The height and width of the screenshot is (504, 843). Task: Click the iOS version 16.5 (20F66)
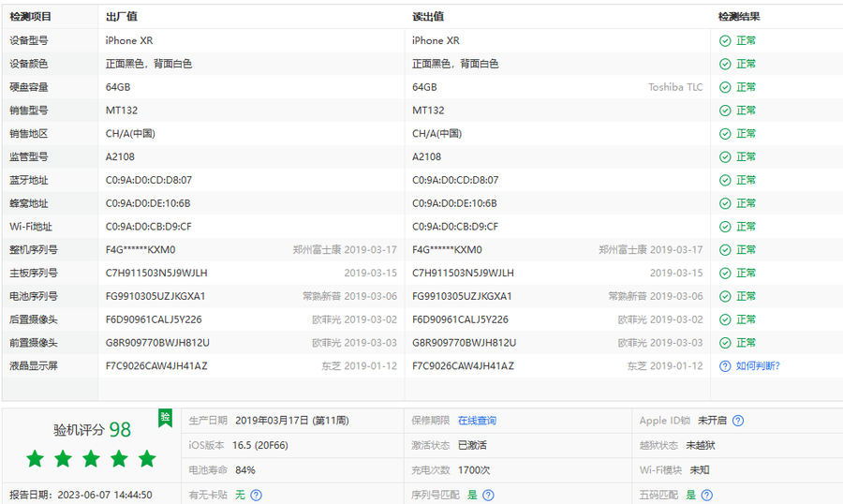coord(260,445)
